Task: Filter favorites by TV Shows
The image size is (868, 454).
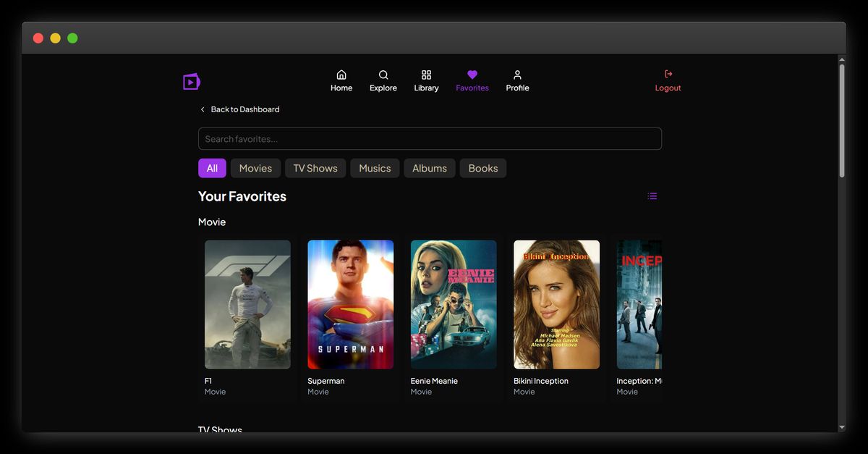Action: click(x=315, y=168)
